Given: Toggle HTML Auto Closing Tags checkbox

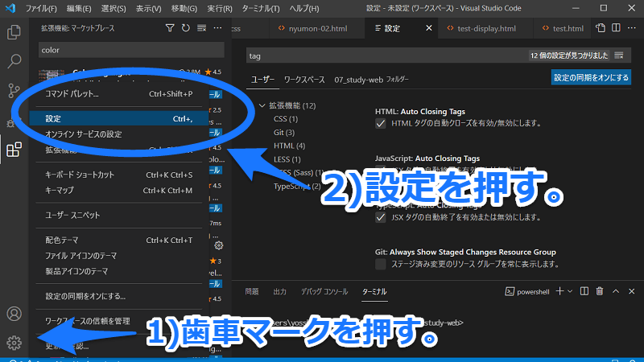Looking at the screenshot, I should click(381, 124).
